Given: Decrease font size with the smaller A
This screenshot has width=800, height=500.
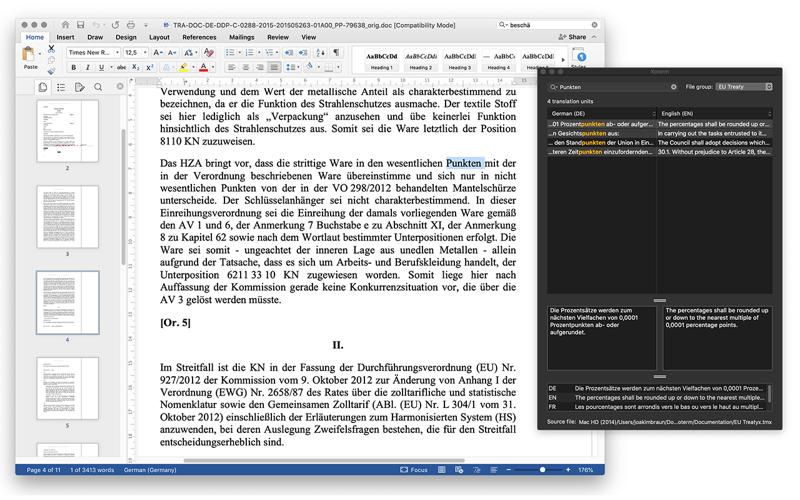Looking at the screenshot, I should pos(172,53).
